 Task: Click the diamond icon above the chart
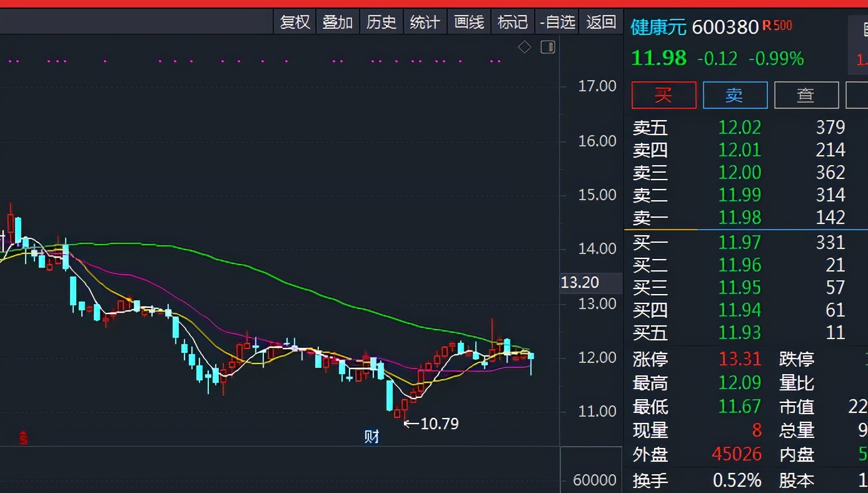click(x=525, y=47)
